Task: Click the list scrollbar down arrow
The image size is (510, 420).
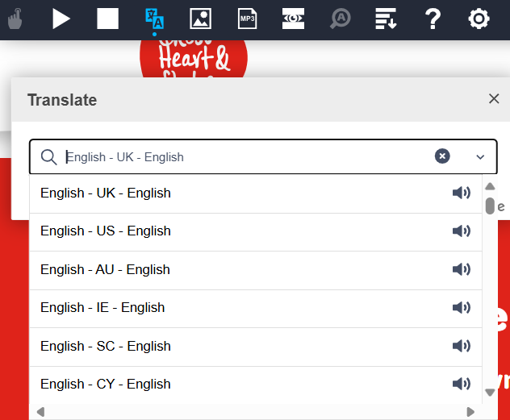Action: 489,393
